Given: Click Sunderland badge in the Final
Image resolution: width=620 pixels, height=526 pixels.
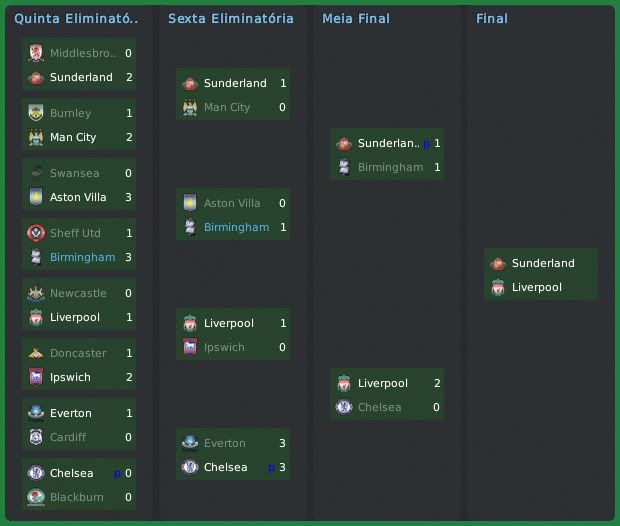Looking at the screenshot, I should [x=498, y=263].
